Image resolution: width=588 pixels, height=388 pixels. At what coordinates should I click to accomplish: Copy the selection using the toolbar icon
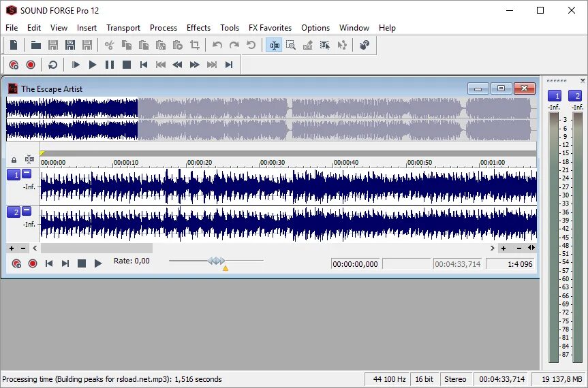tap(126, 45)
